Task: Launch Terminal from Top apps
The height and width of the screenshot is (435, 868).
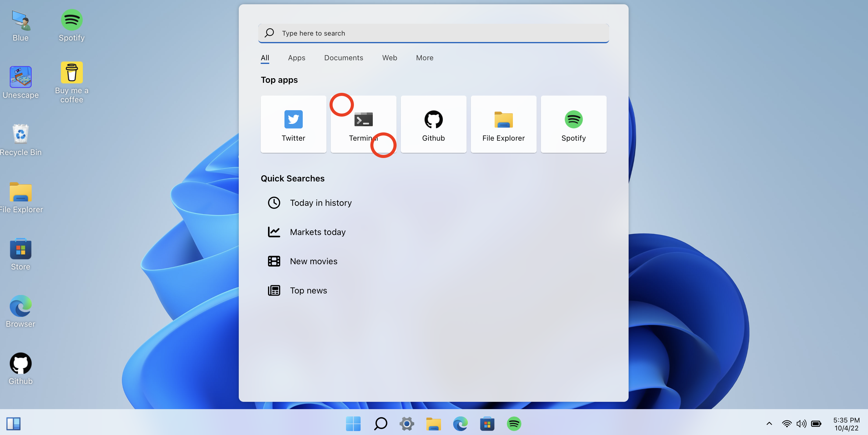Action: pyautogui.click(x=363, y=124)
